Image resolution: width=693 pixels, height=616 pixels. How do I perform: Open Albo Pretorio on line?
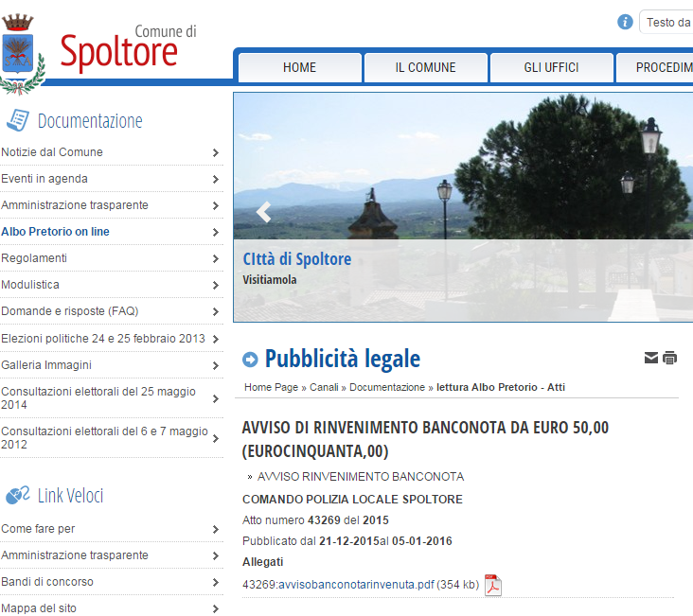click(x=55, y=232)
